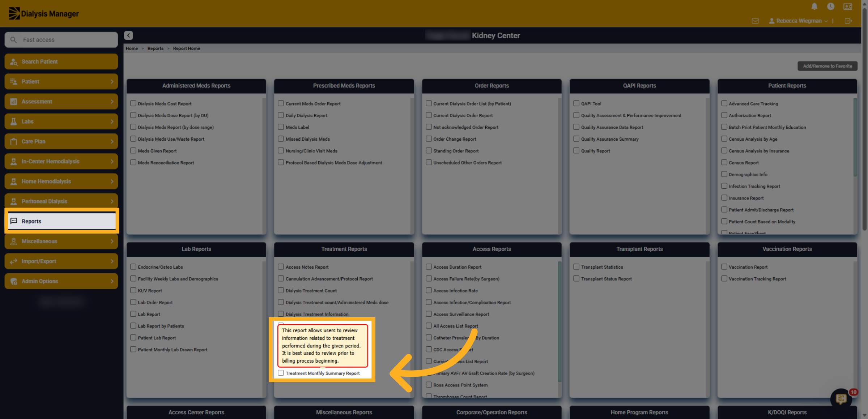The width and height of the screenshot is (868, 419).
Task: Expand the Patient menu chevron
Action: tap(112, 82)
